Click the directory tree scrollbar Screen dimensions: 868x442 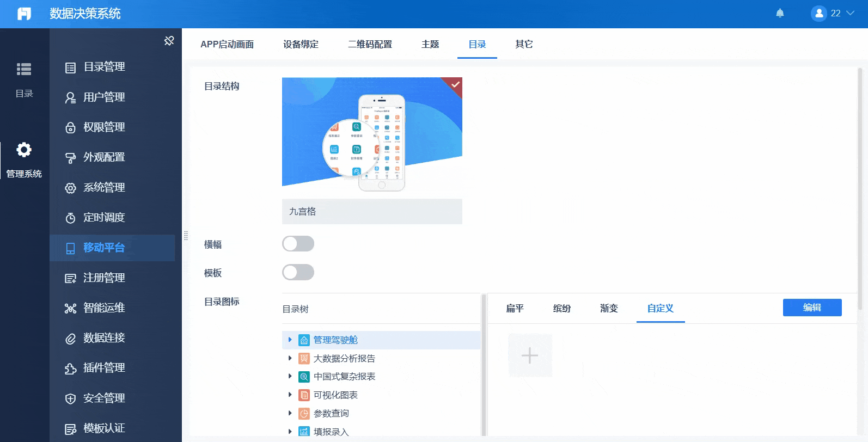coord(483,365)
